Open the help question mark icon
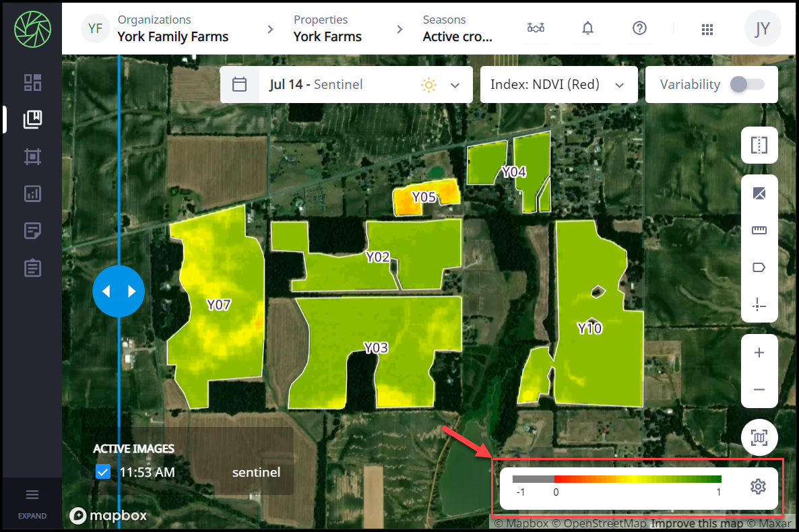 point(639,28)
